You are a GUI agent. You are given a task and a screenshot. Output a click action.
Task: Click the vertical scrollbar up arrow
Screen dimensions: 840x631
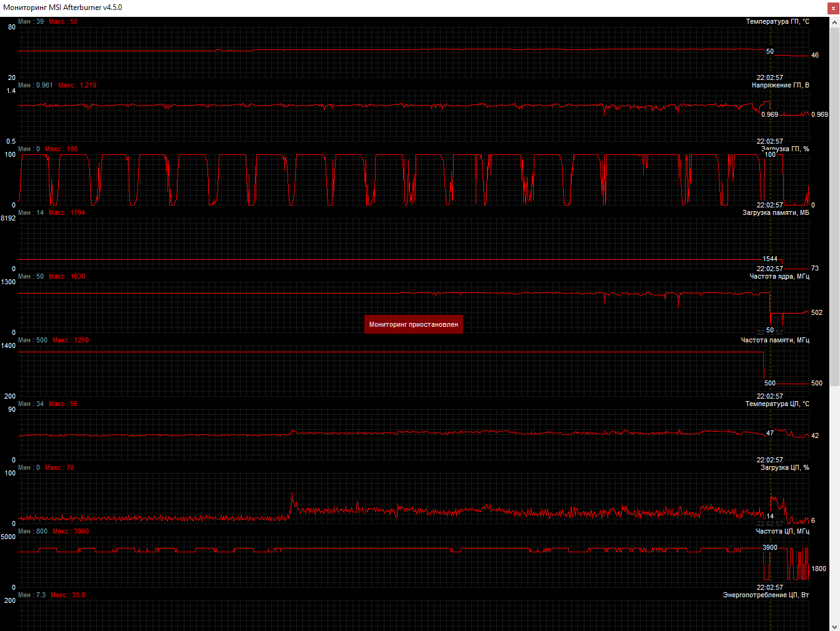pyautogui.click(x=835, y=22)
